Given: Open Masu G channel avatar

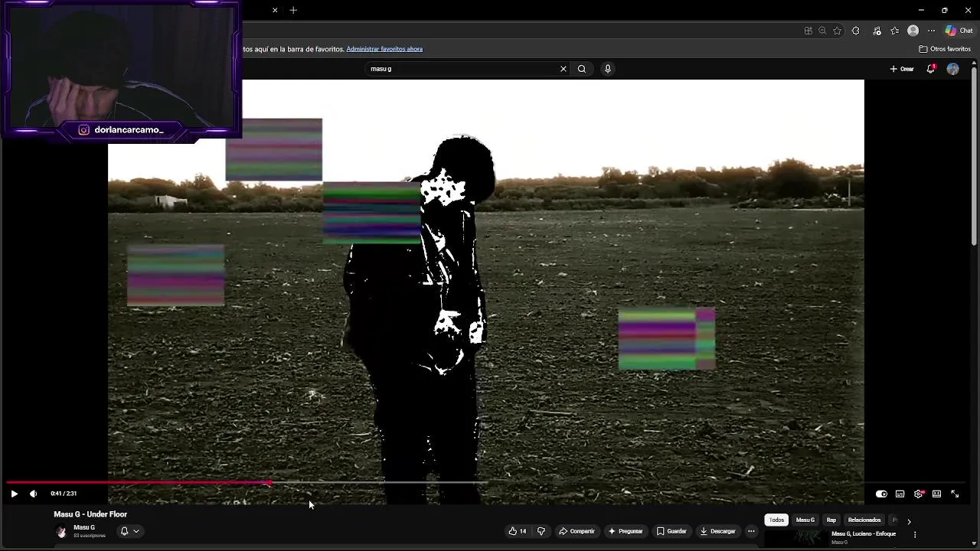Looking at the screenshot, I should point(61,532).
